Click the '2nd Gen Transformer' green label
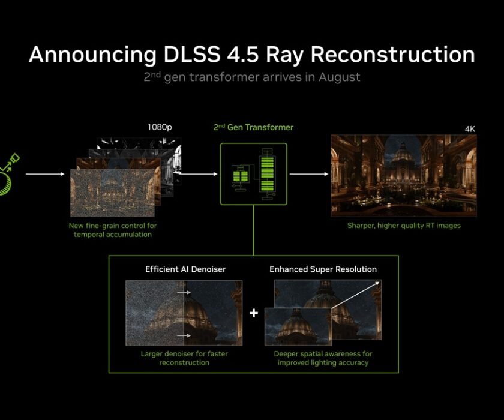Image resolution: width=504 pixels, height=420 pixels. pyautogui.click(x=254, y=127)
